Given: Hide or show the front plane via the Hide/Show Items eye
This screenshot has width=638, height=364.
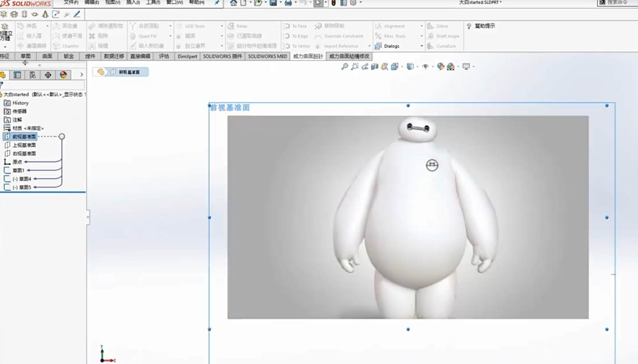Looking at the screenshot, I should (x=425, y=66).
